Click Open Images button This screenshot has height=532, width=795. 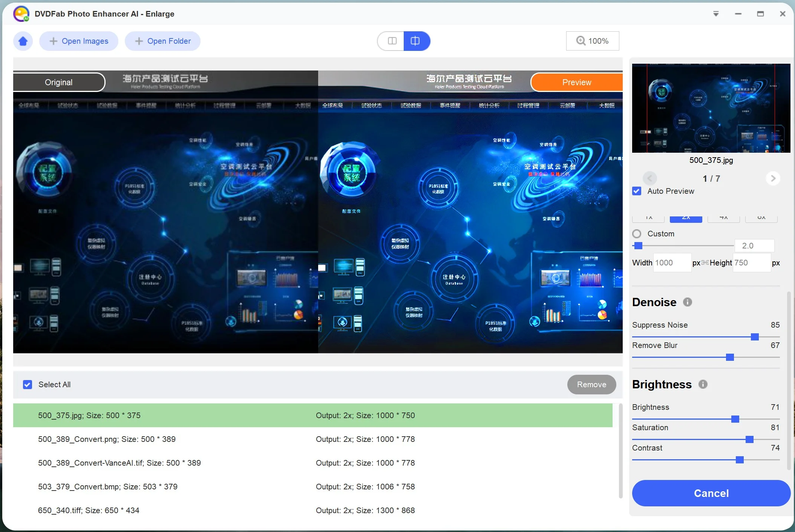(79, 41)
